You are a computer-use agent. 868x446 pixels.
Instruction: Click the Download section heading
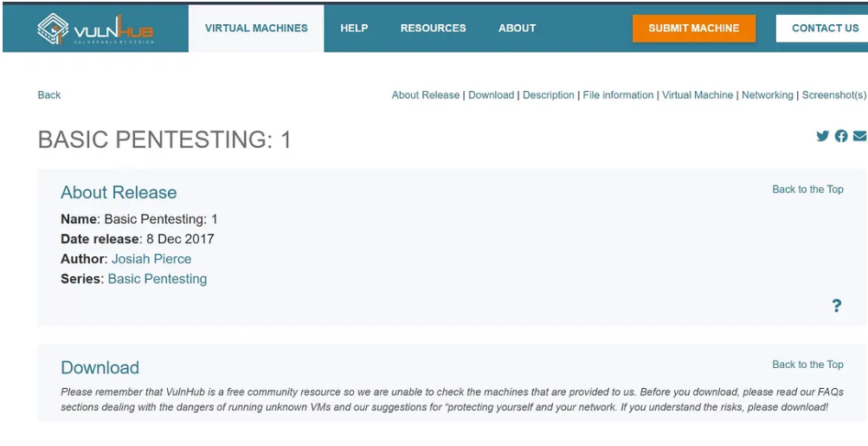(100, 367)
